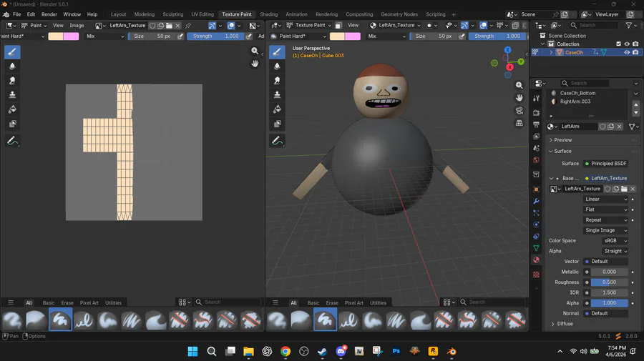Select the Smear tool in image editor

(12, 81)
